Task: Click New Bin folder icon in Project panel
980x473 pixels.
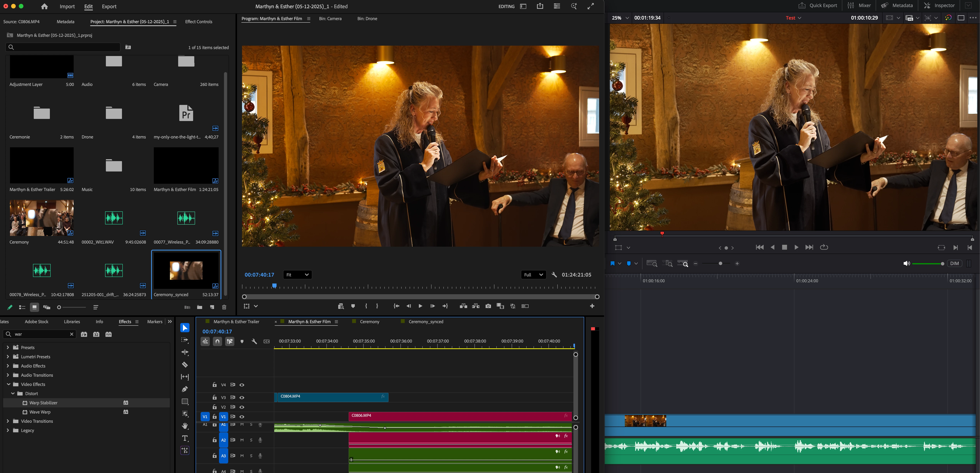Action: click(199, 307)
